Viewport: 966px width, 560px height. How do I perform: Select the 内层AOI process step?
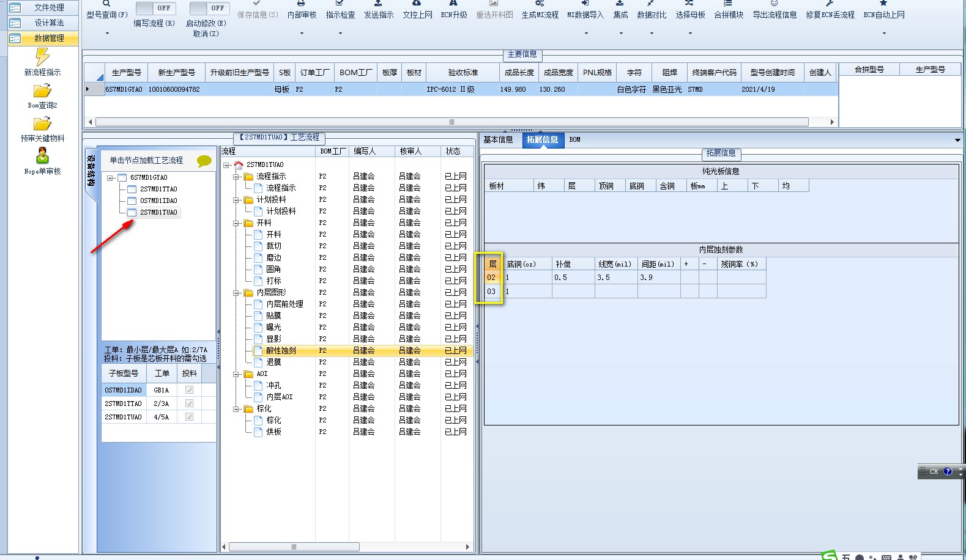tap(279, 397)
